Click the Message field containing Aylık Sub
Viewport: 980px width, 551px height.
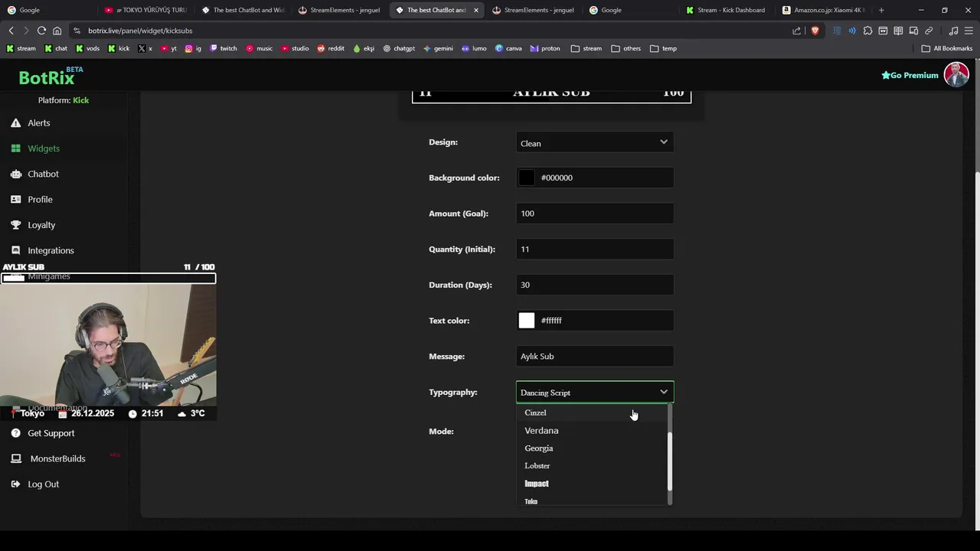click(x=595, y=357)
